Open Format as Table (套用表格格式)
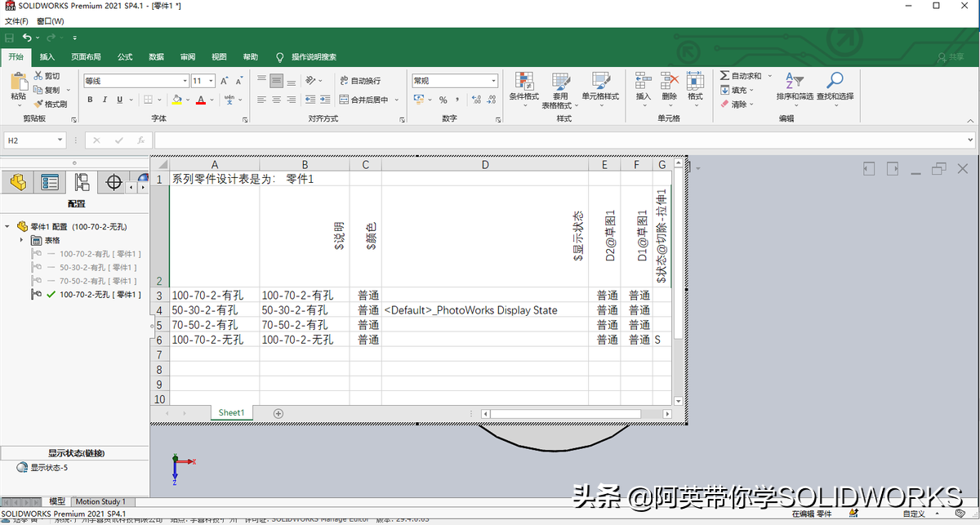The width and height of the screenshot is (980, 525). 560,91
